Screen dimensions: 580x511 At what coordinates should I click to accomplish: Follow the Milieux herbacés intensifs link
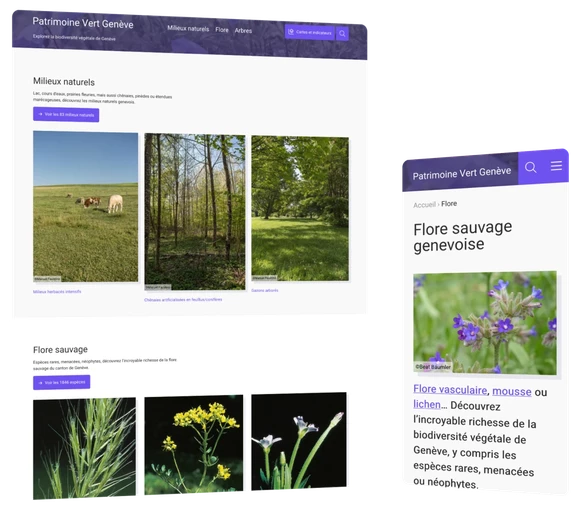pos(57,292)
